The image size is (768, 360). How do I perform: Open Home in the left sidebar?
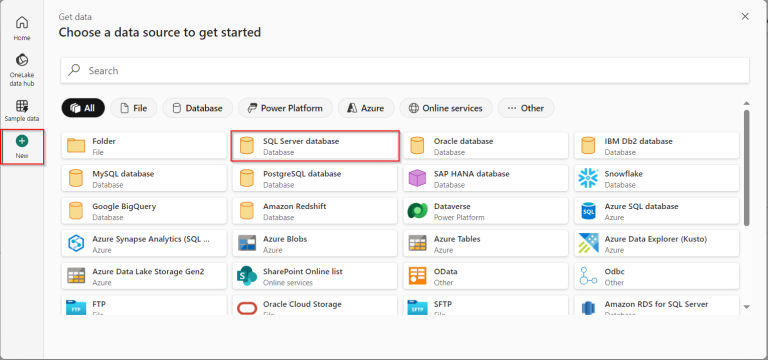pos(22,28)
